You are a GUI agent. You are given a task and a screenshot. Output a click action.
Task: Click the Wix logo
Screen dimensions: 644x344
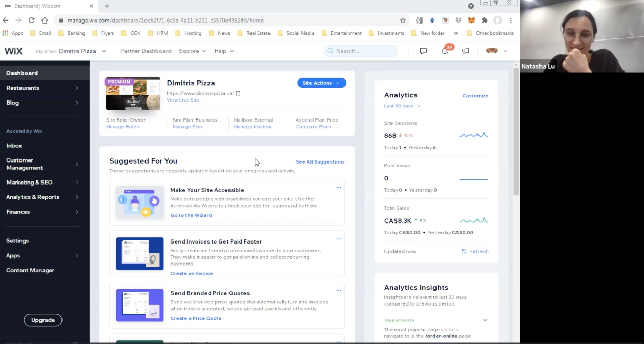[13, 51]
